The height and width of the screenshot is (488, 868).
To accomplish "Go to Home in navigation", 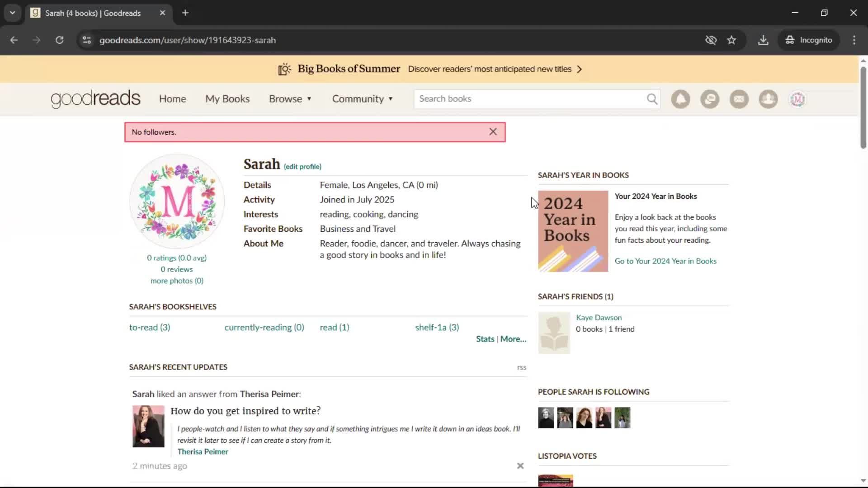I will [172, 99].
